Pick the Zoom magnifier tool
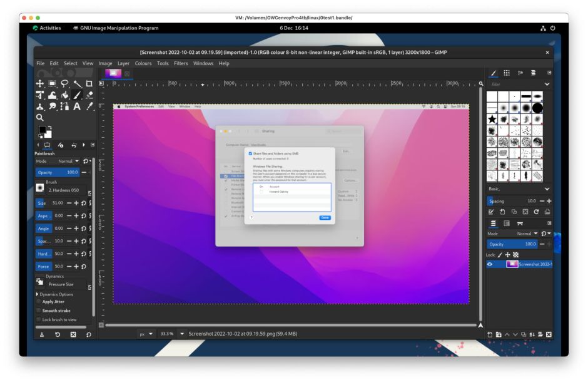The image size is (588, 382). coord(40,117)
